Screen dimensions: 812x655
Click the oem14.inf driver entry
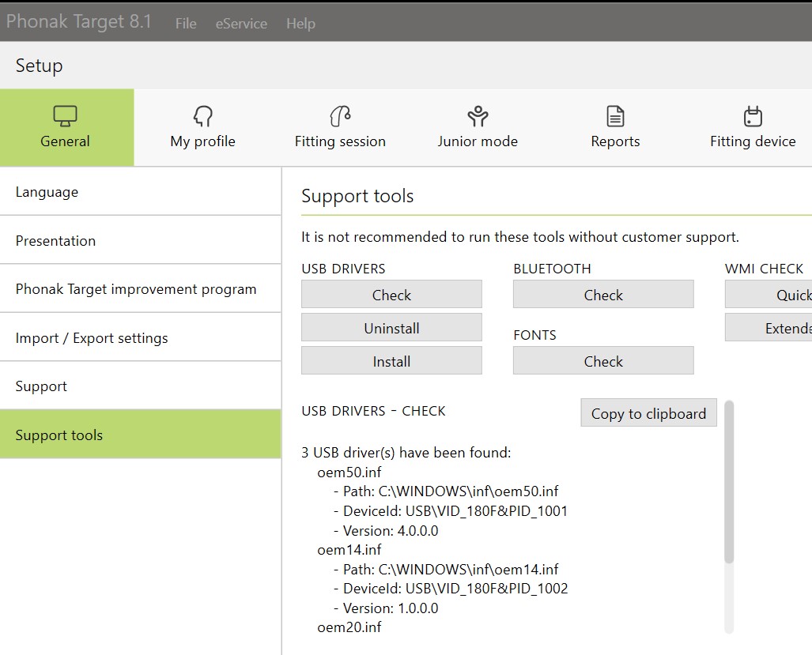[349, 549]
